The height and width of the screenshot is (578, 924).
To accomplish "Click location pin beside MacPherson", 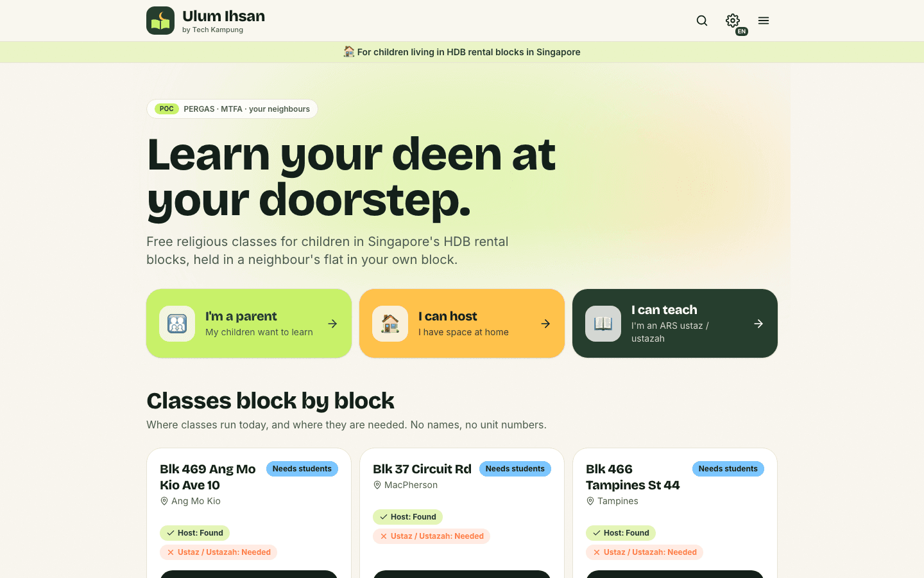I will 377,485.
